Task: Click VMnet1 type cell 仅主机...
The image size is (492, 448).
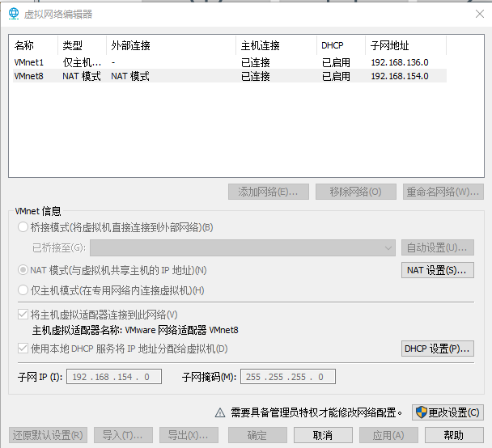Action: pyautogui.click(x=82, y=62)
